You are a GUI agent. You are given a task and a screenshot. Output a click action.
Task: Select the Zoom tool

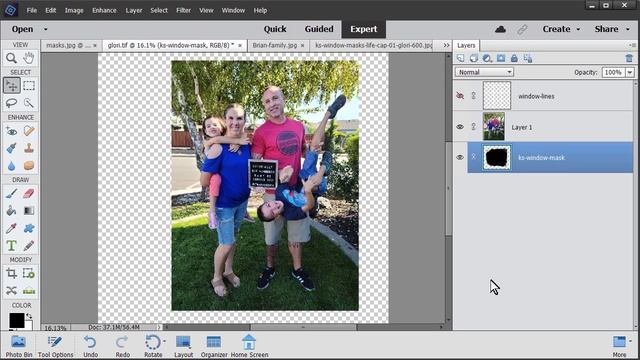(x=11, y=58)
